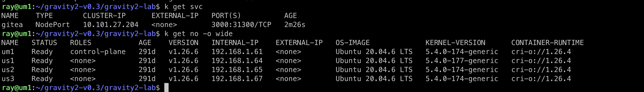The width and height of the screenshot is (644, 92).
Task: Click internal IP 192.168.1.64
Action: 237,61
